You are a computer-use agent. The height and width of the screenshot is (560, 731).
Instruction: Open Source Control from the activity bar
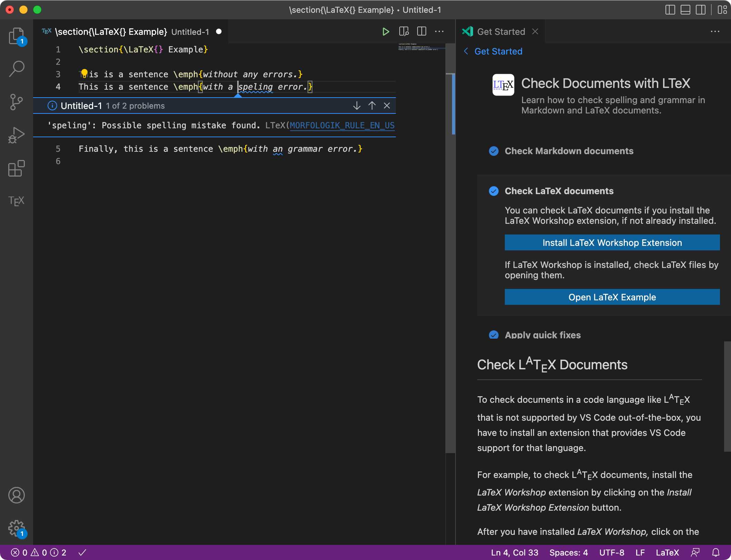click(16, 102)
